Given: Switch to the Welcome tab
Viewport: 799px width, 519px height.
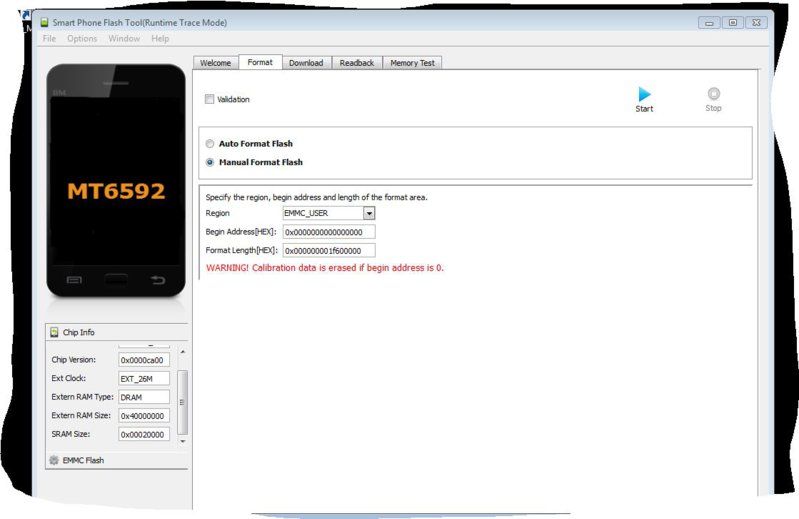Looking at the screenshot, I should coord(216,63).
